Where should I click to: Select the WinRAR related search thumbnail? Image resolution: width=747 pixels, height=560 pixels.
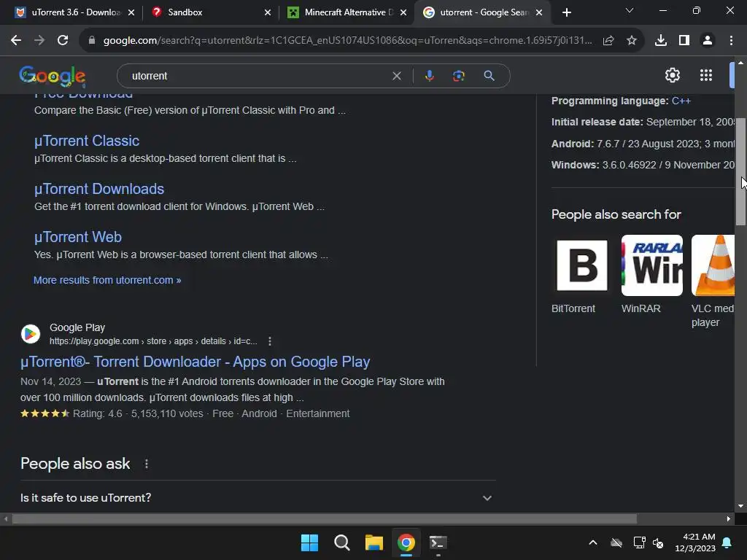651,265
